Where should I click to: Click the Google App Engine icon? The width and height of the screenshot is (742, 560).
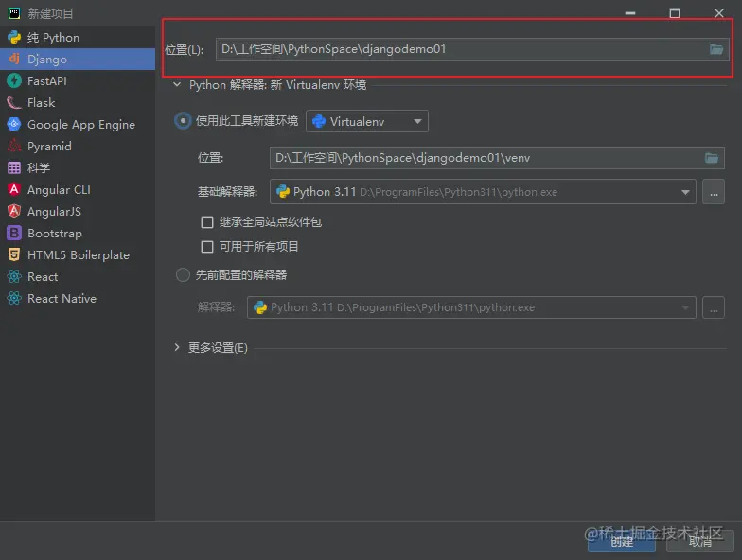(x=14, y=125)
